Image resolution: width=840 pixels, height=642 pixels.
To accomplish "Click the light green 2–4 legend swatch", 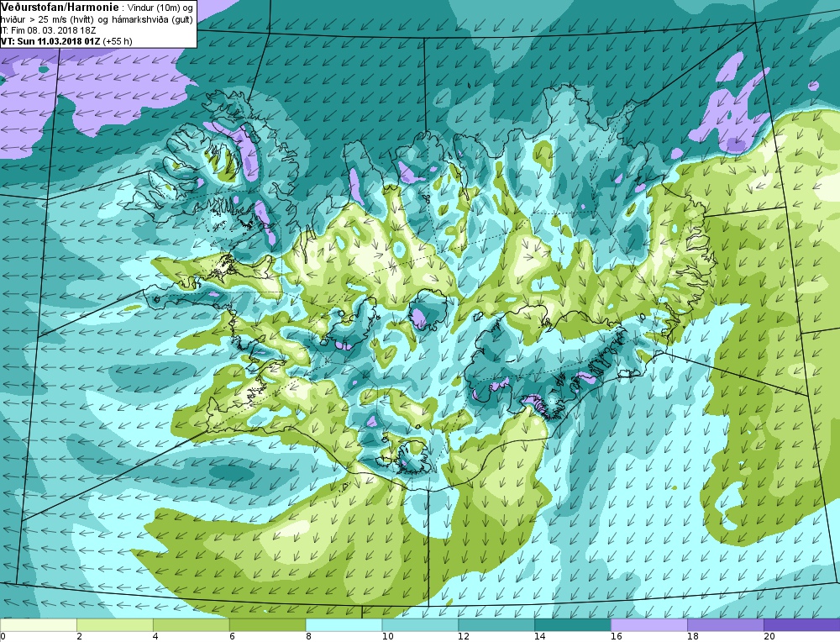I will 114,625.
